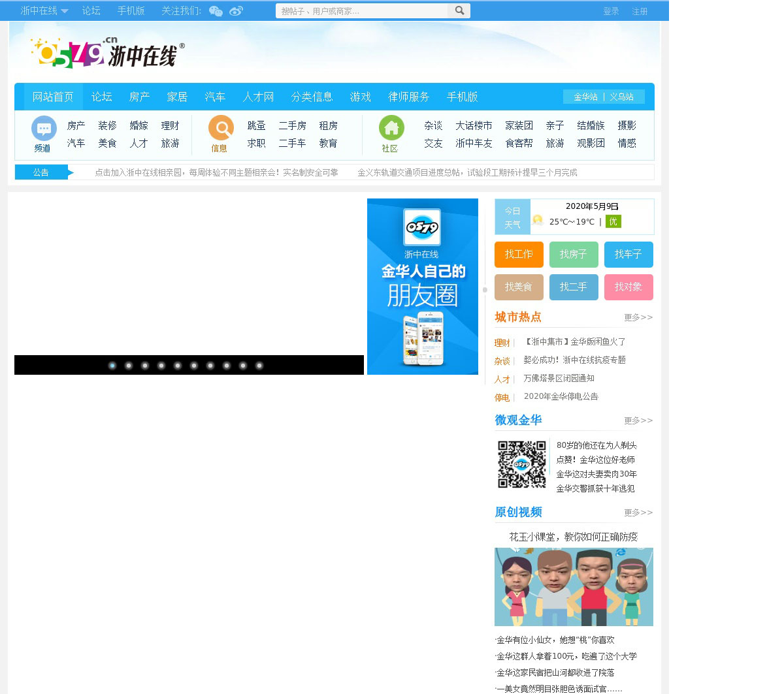Select the 论坛 tab in main navigation

coord(102,97)
